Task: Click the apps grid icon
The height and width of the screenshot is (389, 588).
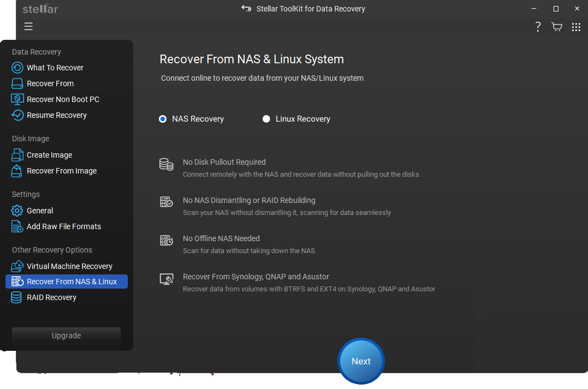Action: (x=576, y=26)
